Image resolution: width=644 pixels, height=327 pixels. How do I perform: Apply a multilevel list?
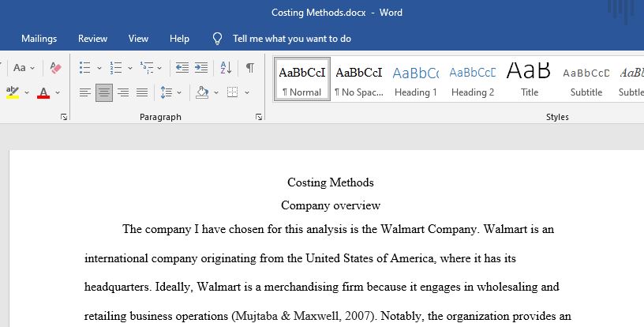pyautogui.click(x=147, y=67)
